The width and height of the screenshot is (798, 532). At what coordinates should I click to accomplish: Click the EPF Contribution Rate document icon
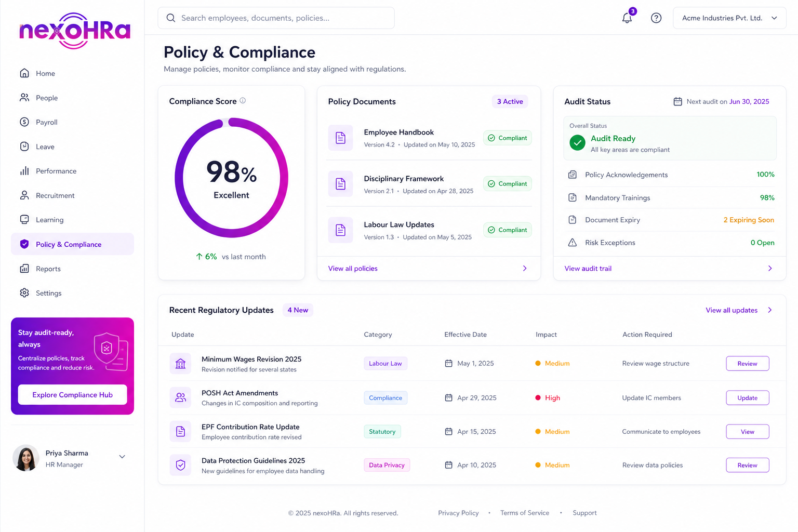coord(180,431)
